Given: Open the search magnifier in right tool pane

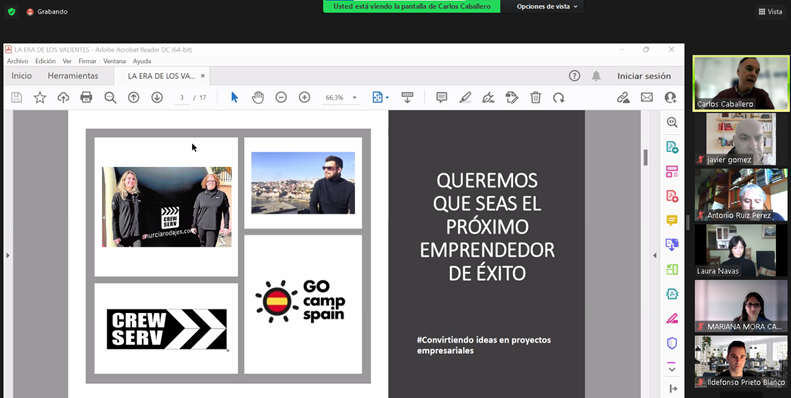Looking at the screenshot, I should tap(672, 123).
